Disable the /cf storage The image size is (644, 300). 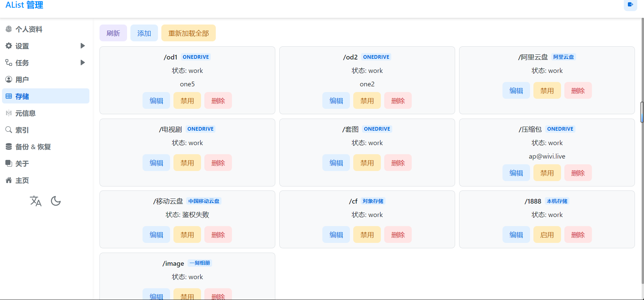[x=367, y=234]
